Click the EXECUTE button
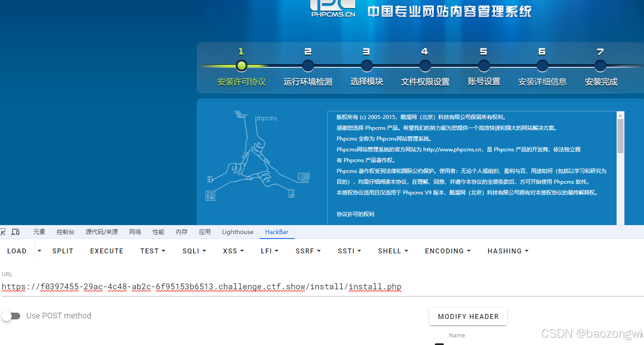 click(107, 251)
